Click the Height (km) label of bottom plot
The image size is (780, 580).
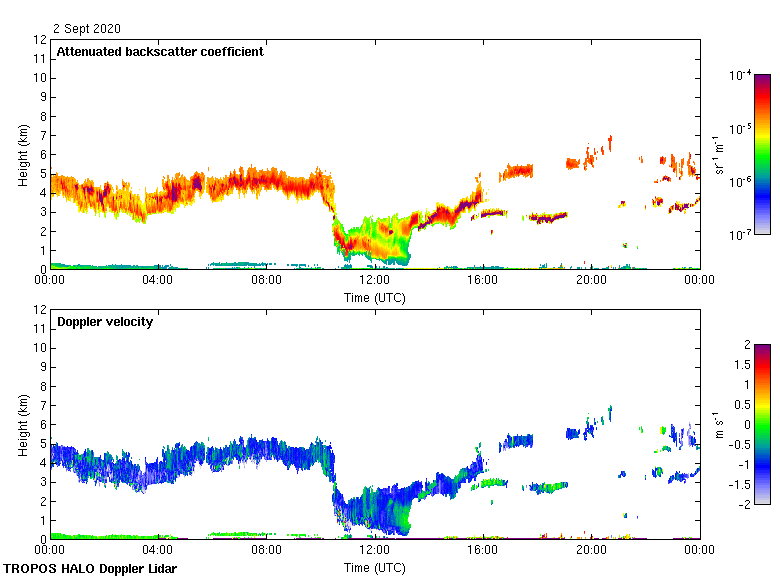pyautogui.click(x=23, y=425)
